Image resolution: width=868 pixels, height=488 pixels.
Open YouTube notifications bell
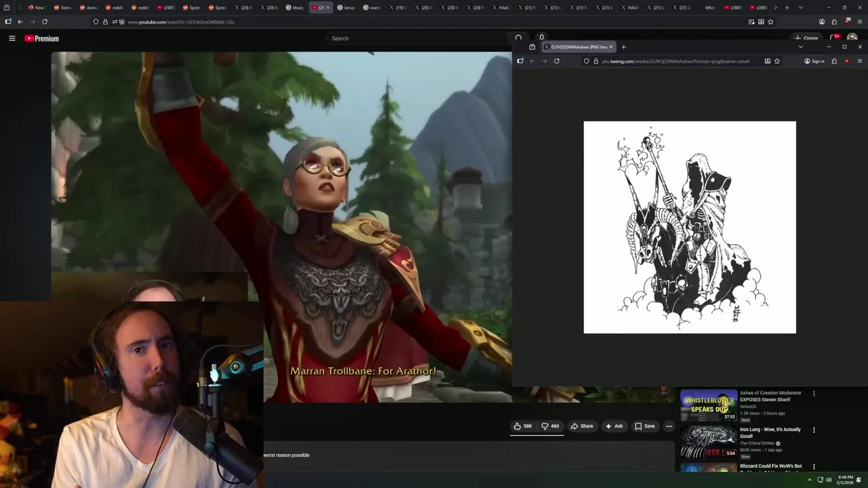click(x=835, y=38)
